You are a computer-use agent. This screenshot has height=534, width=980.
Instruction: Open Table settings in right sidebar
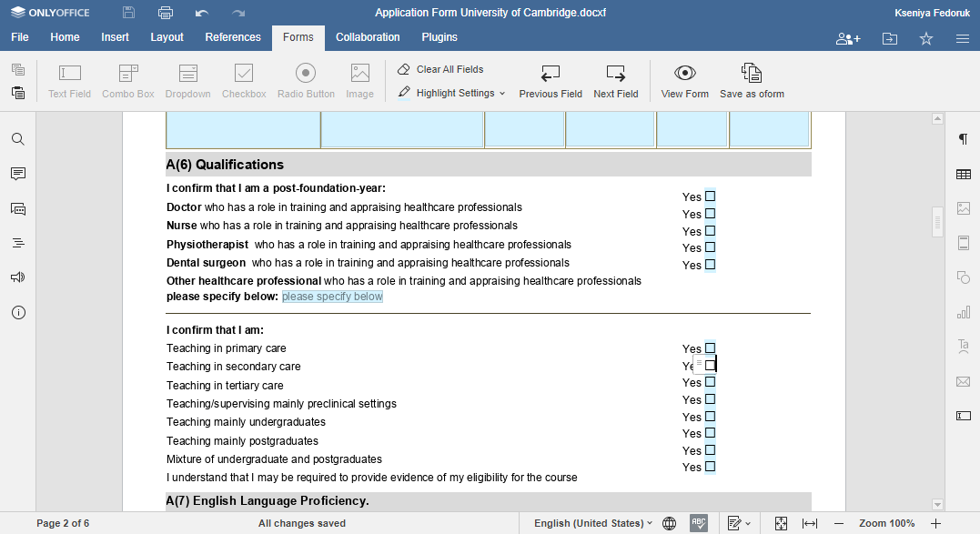[x=963, y=175]
